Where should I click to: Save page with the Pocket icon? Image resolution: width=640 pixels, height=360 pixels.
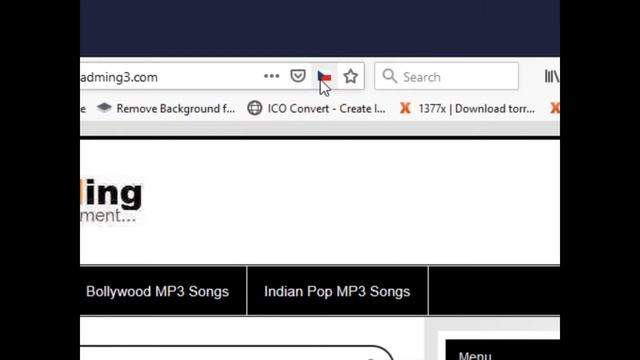pyautogui.click(x=298, y=76)
